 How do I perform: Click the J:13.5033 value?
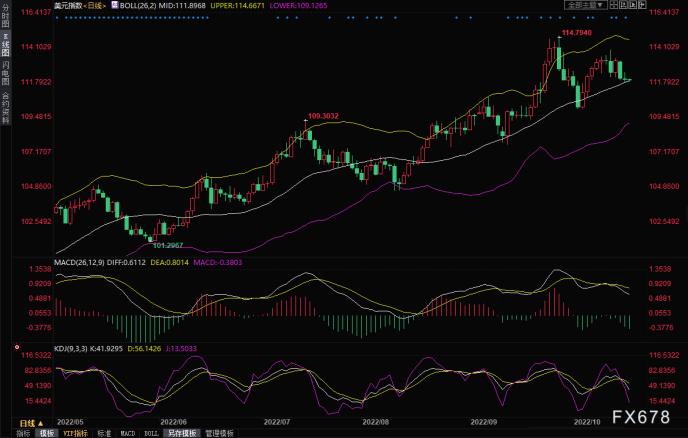(x=181, y=348)
